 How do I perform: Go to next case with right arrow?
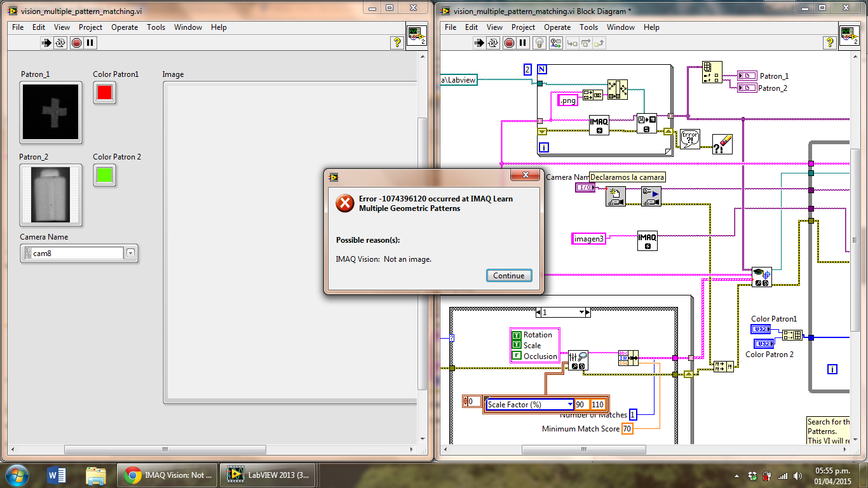tap(588, 312)
